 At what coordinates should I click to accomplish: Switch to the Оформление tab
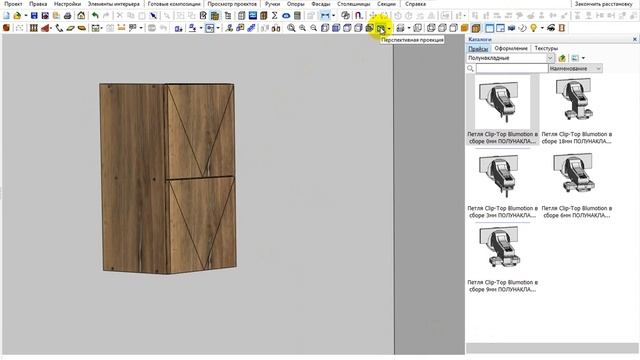coord(511,49)
